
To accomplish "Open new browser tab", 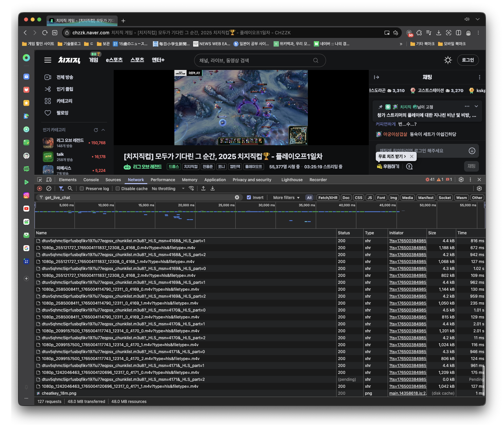I will click(x=123, y=21).
